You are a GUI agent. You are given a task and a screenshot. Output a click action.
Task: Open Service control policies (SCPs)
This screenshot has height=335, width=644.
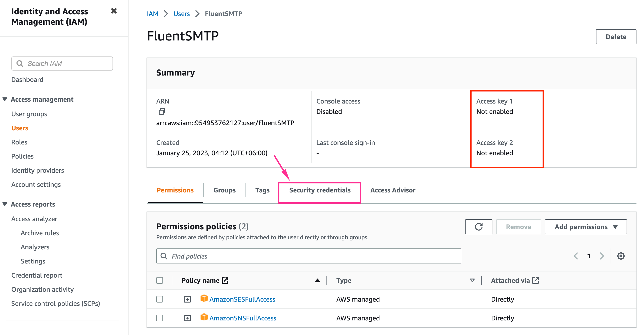pos(56,303)
